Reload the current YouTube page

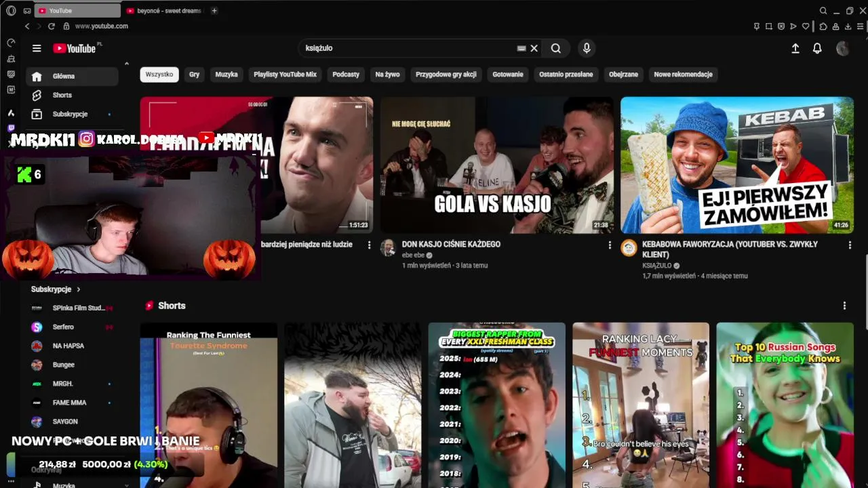tap(52, 26)
